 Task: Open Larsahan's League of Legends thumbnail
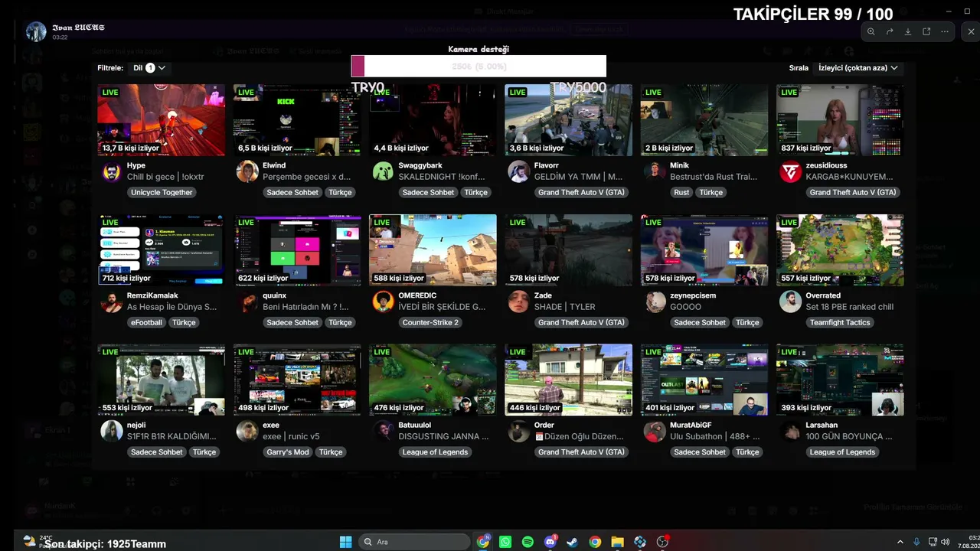pyautogui.click(x=840, y=380)
